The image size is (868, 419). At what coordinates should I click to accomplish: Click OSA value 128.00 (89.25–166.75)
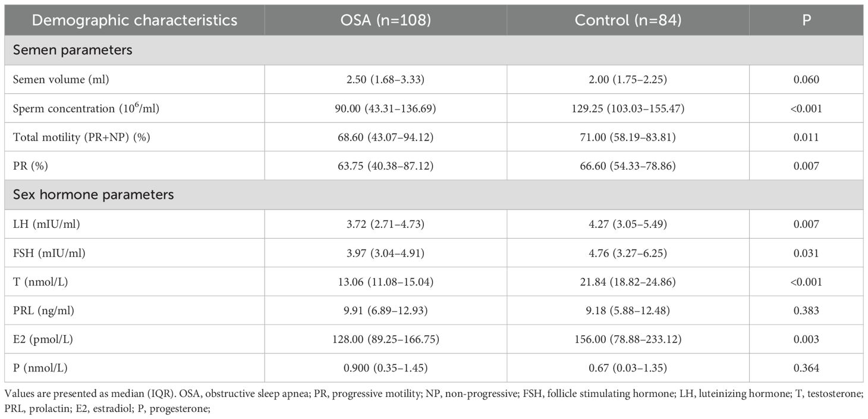[385, 339]
